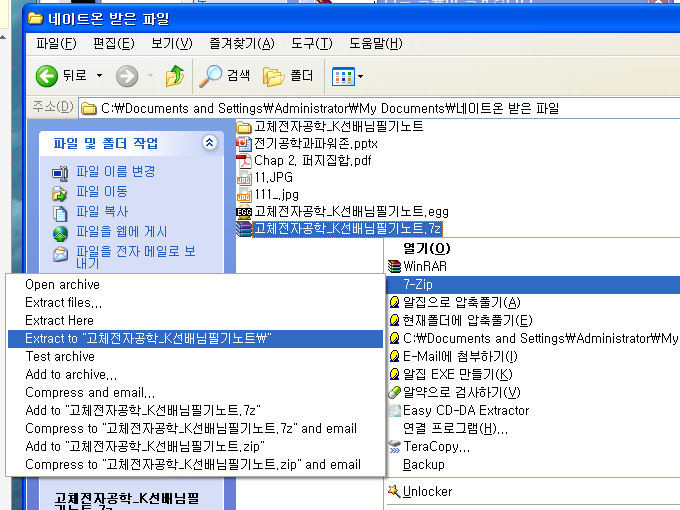Choose Backup context menu entry

click(x=533, y=464)
